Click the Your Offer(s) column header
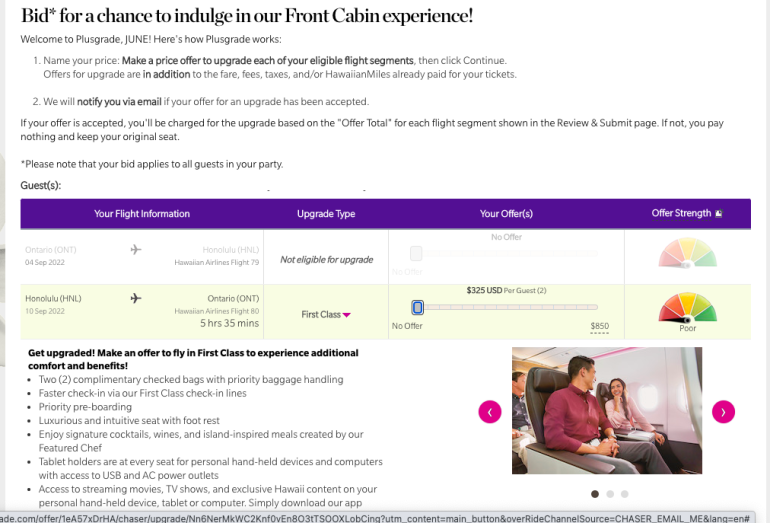 (506, 214)
